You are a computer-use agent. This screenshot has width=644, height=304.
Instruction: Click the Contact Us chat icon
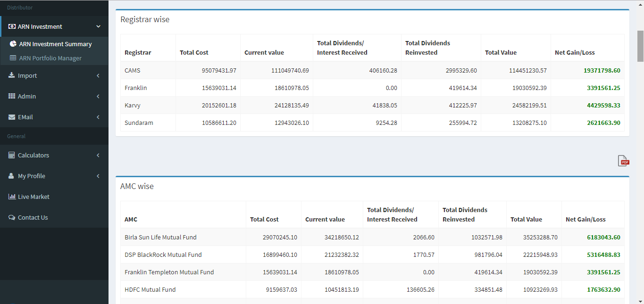[12, 217]
